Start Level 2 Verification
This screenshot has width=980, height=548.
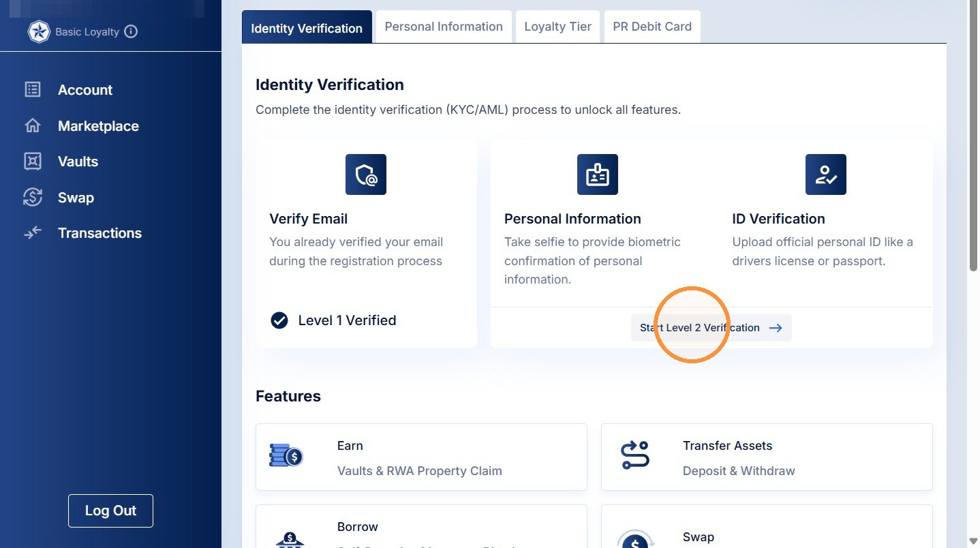pyautogui.click(x=711, y=328)
